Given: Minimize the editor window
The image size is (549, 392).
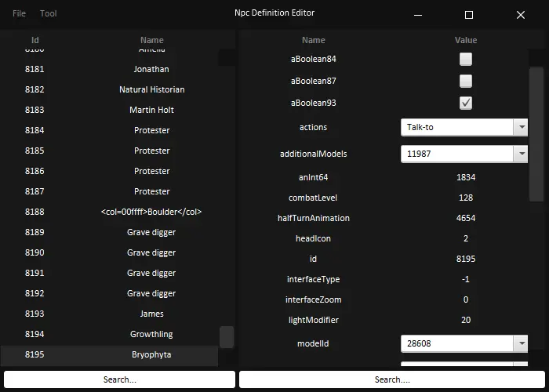Looking at the screenshot, I should coord(419,14).
